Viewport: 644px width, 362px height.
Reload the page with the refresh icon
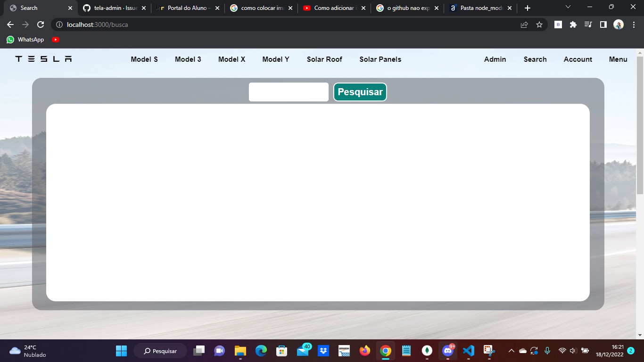point(41,25)
